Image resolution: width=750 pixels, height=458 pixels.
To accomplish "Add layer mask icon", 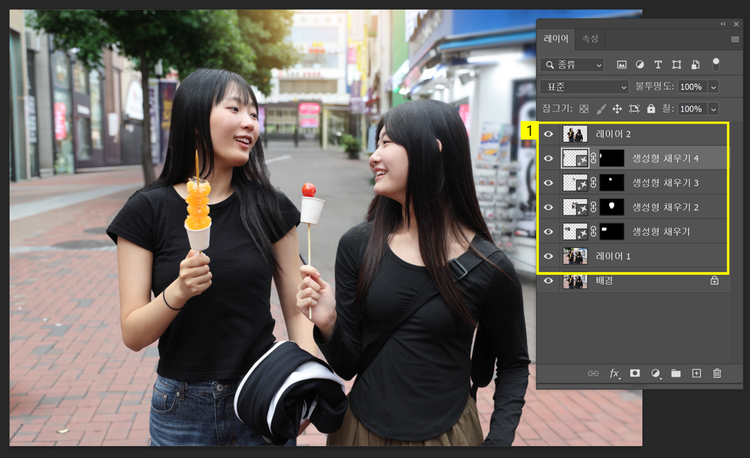I will click(635, 373).
